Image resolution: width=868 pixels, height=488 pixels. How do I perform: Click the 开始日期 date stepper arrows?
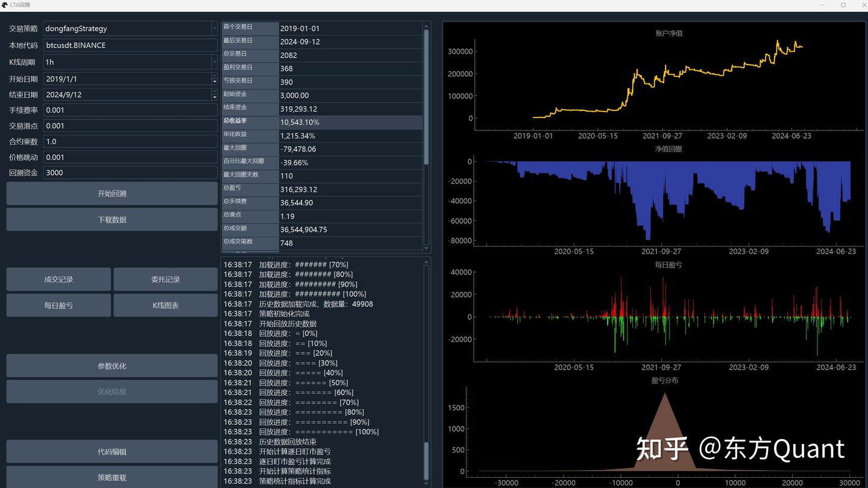coord(214,78)
